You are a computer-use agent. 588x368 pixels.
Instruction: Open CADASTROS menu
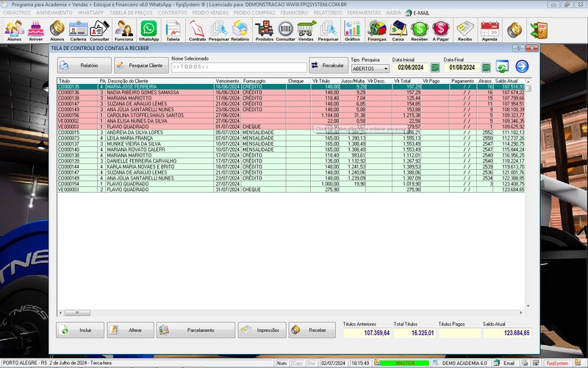pyautogui.click(x=16, y=13)
